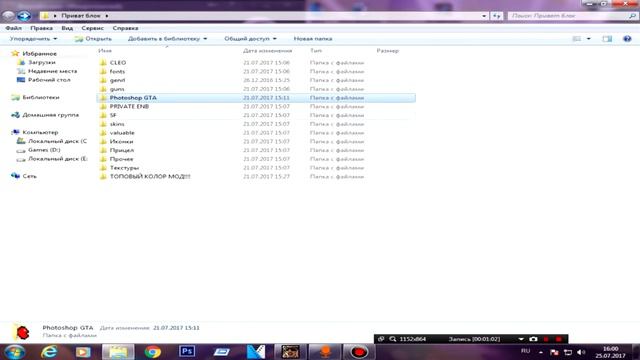The image size is (640, 360).
Task: Click the search magnifier icon in Explorer
Action: coord(632,16)
